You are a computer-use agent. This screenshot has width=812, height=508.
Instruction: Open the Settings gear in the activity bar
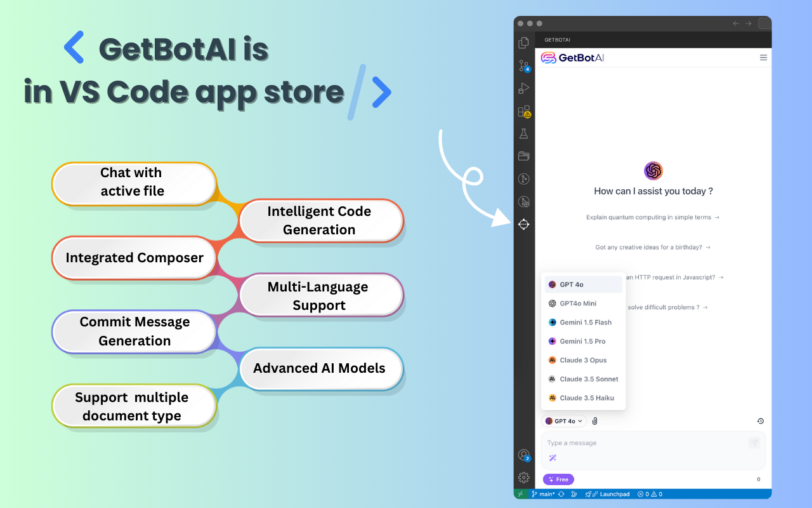tap(523, 478)
